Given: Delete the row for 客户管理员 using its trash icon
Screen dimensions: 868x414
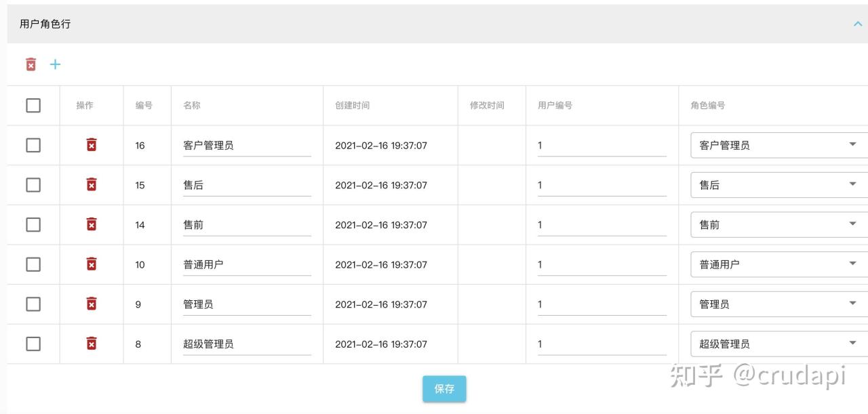Looking at the screenshot, I should [x=92, y=144].
